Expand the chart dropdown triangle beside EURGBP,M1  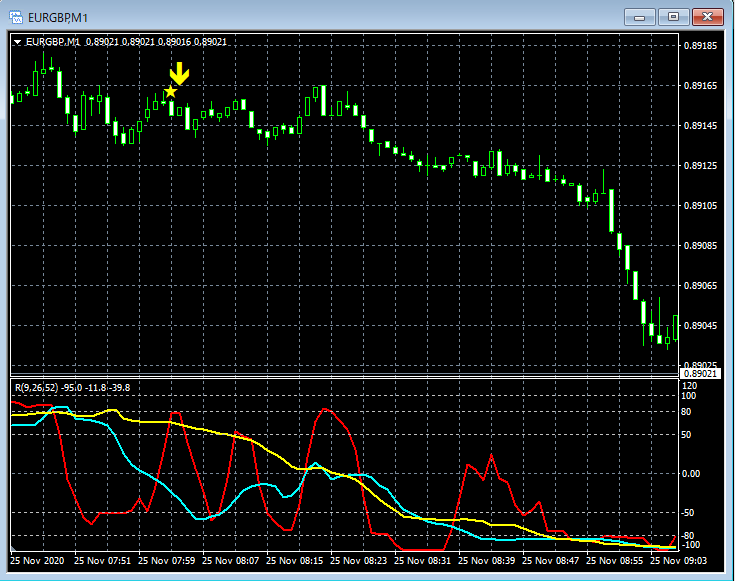coord(17,42)
